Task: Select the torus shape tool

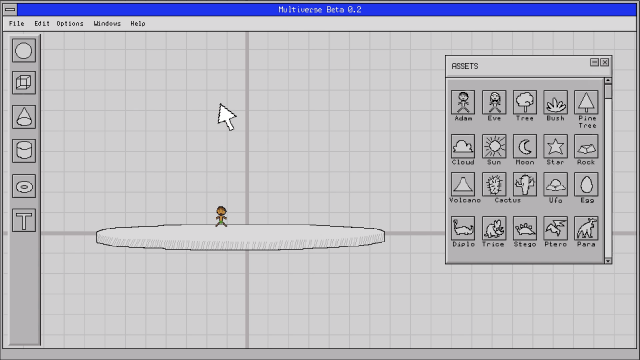Action: (x=24, y=187)
